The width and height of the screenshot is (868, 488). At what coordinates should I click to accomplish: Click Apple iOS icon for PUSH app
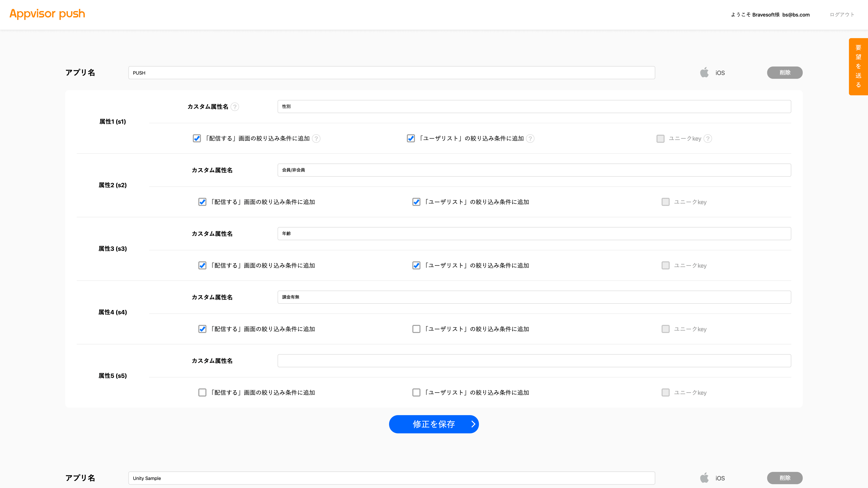(704, 73)
